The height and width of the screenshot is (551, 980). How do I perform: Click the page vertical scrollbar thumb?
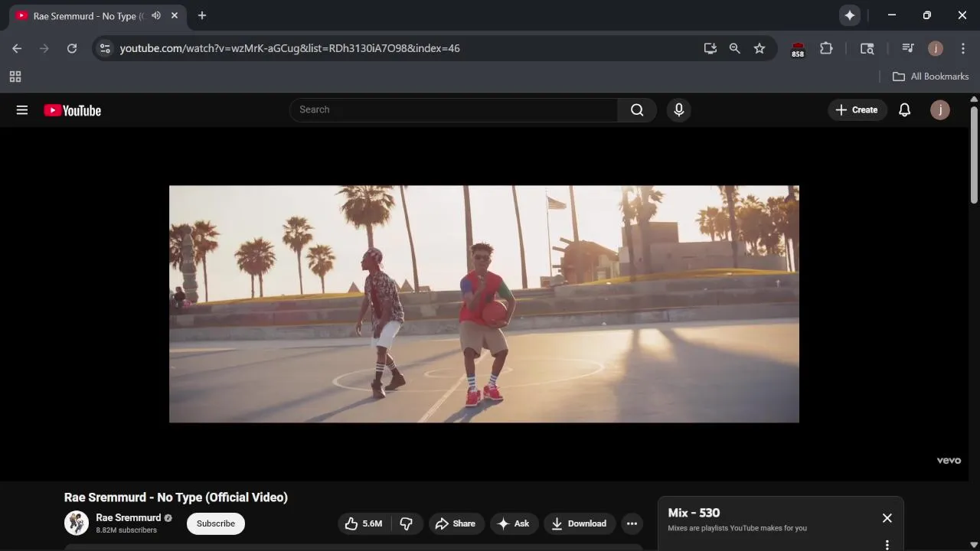click(x=974, y=155)
